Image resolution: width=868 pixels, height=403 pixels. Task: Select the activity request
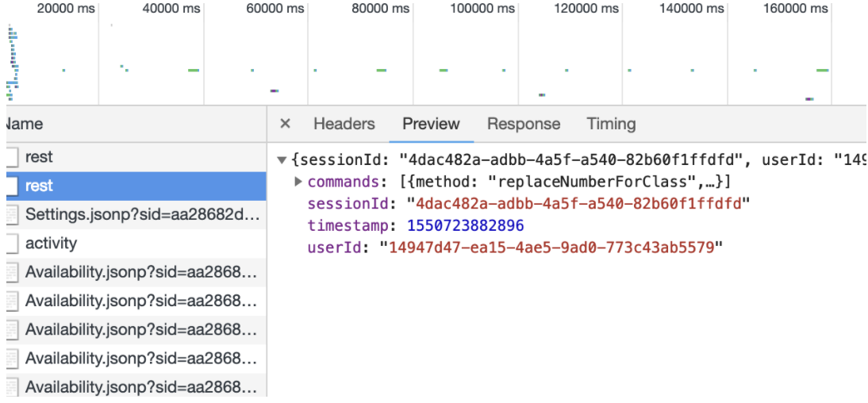click(x=136, y=243)
